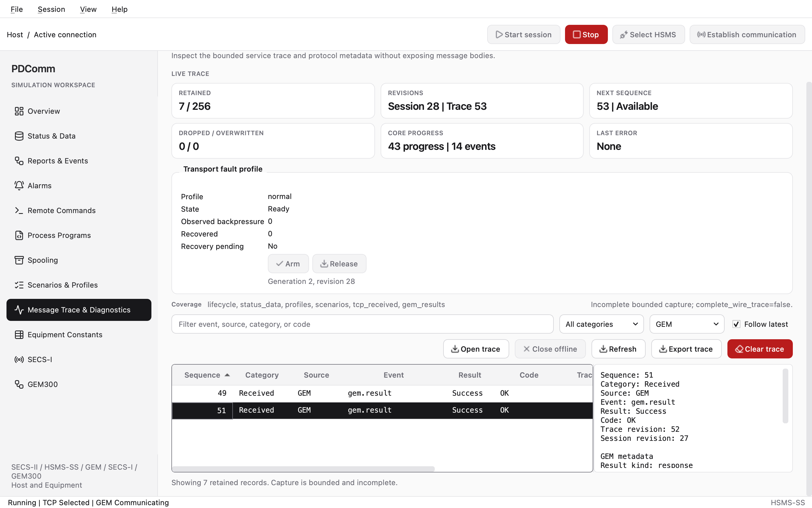812x508 pixels.
Task: Click the plug icon in Select HSMS
Action: 624,35
